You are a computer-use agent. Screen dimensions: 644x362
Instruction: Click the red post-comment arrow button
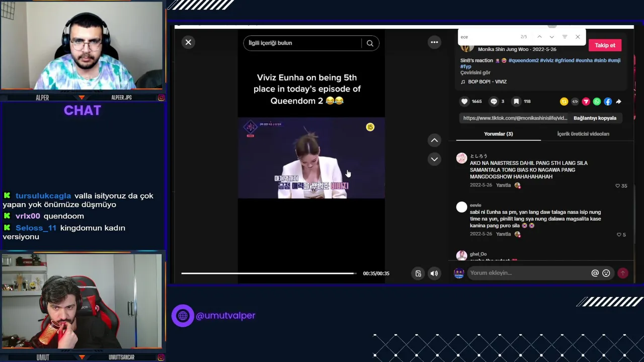623,273
